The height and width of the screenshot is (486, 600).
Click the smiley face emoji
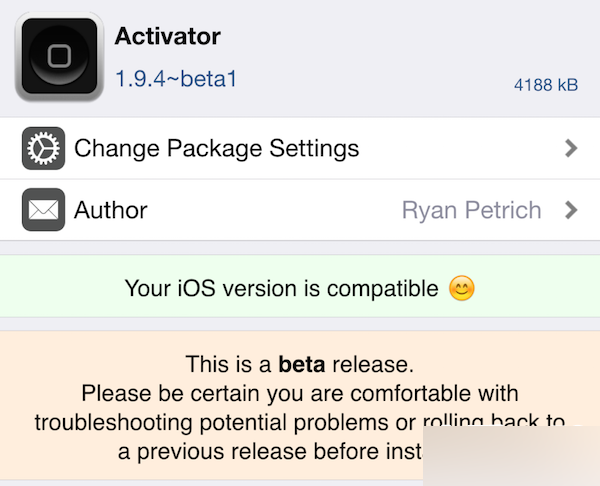(461, 289)
